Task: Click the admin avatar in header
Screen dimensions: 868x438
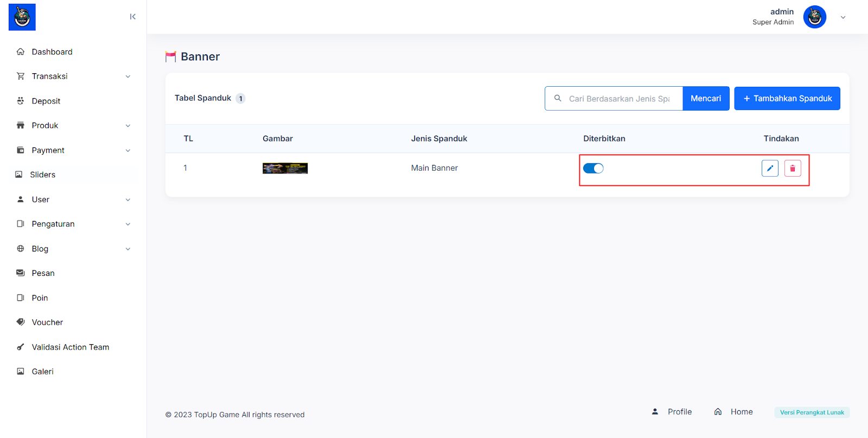Action: point(815,17)
